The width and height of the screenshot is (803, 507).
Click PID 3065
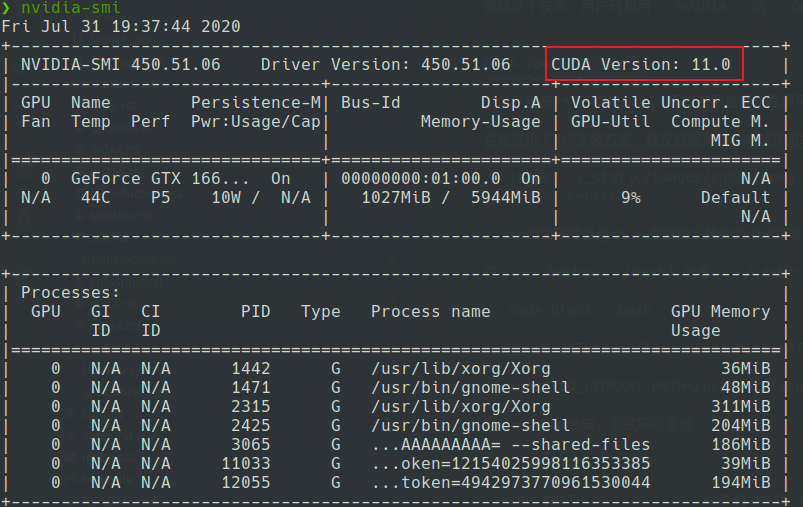pyautogui.click(x=250, y=444)
